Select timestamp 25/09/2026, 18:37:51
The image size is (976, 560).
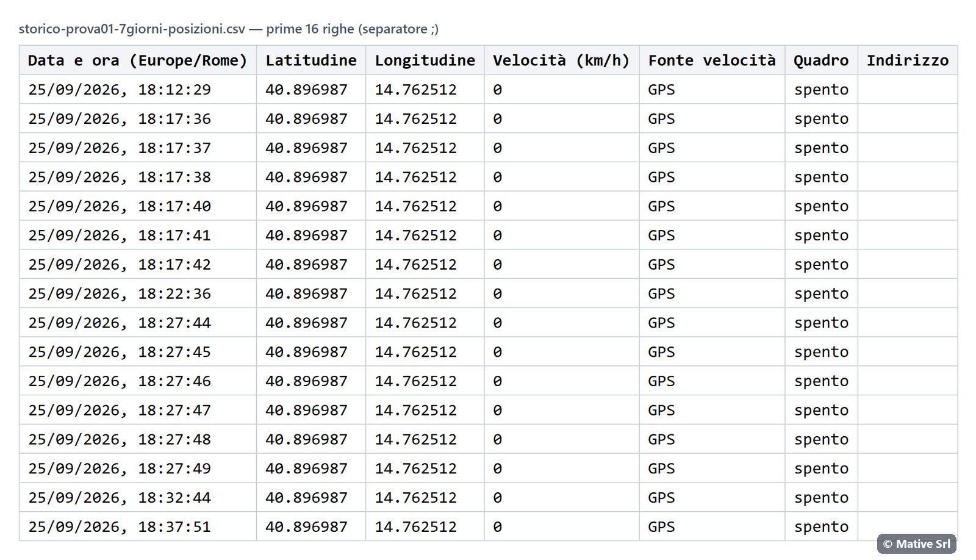[x=120, y=527]
